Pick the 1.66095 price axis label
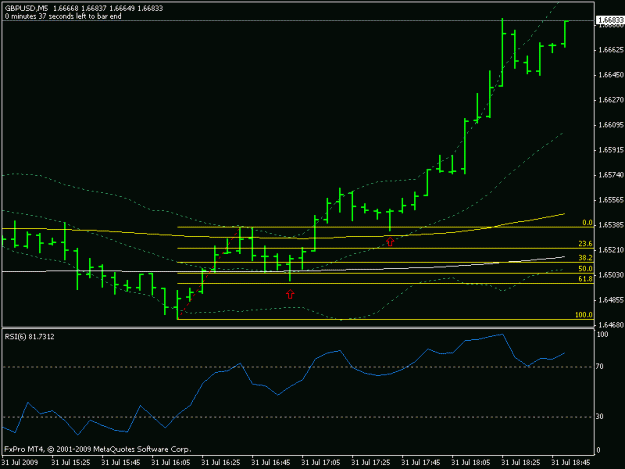The image size is (625, 469). (611, 125)
